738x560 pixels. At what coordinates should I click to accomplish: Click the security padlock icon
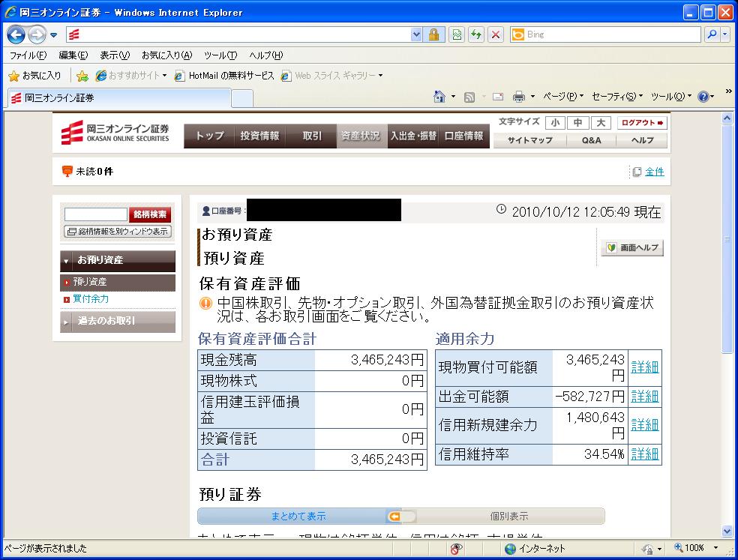[x=433, y=34]
